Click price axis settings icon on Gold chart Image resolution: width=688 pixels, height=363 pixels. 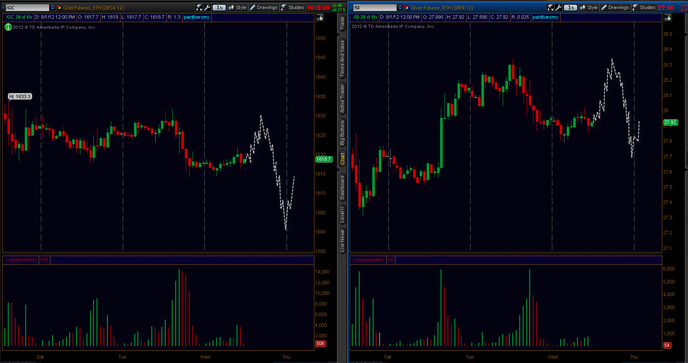(320, 18)
